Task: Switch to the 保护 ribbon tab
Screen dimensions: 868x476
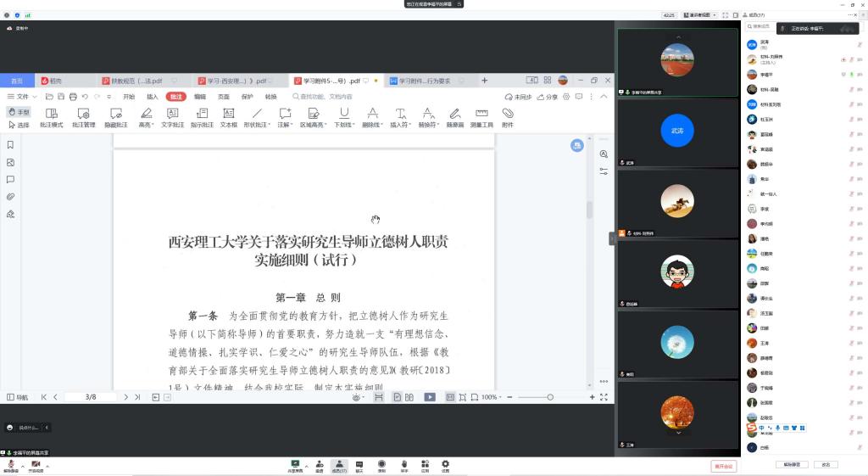Action: pyautogui.click(x=248, y=97)
